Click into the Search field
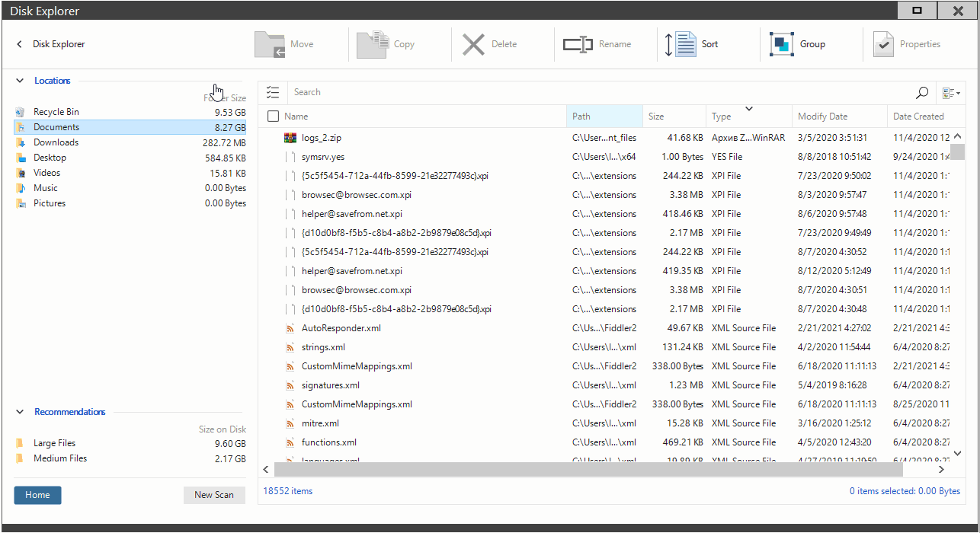Screen dimensions: 980x533 pos(594,92)
